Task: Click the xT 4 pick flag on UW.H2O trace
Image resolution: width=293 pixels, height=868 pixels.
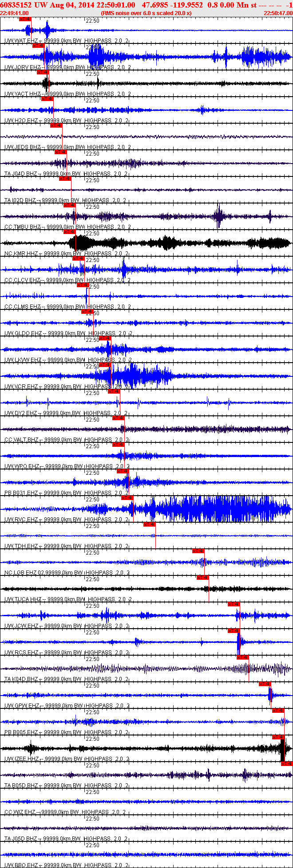Action: coord(48,99)
